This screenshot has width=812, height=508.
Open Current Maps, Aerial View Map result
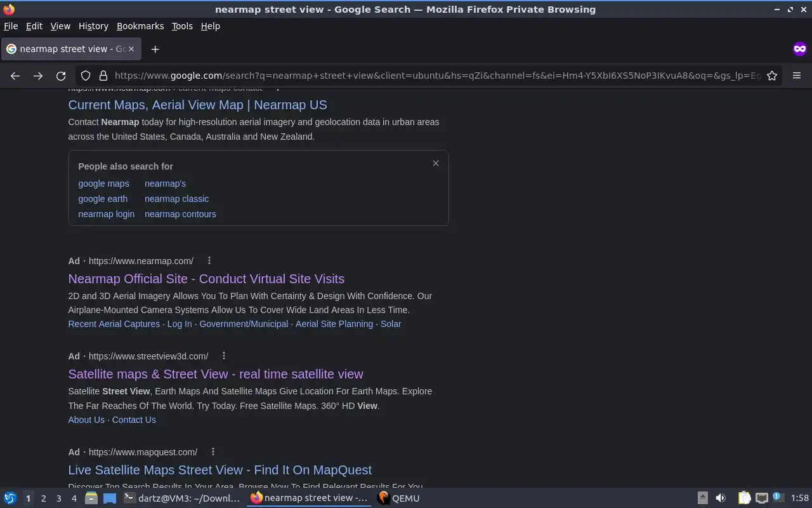click(197, 105)
